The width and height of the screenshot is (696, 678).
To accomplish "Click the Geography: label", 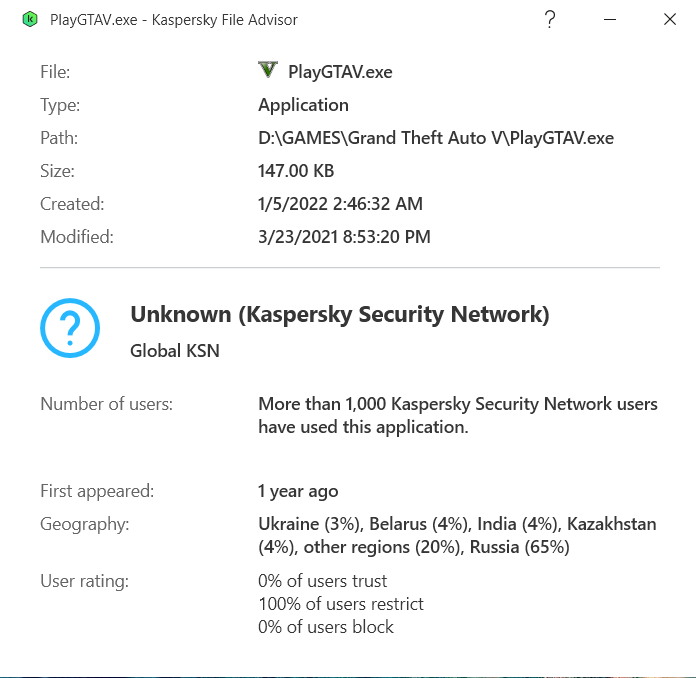I will click(x=85, y=524).
